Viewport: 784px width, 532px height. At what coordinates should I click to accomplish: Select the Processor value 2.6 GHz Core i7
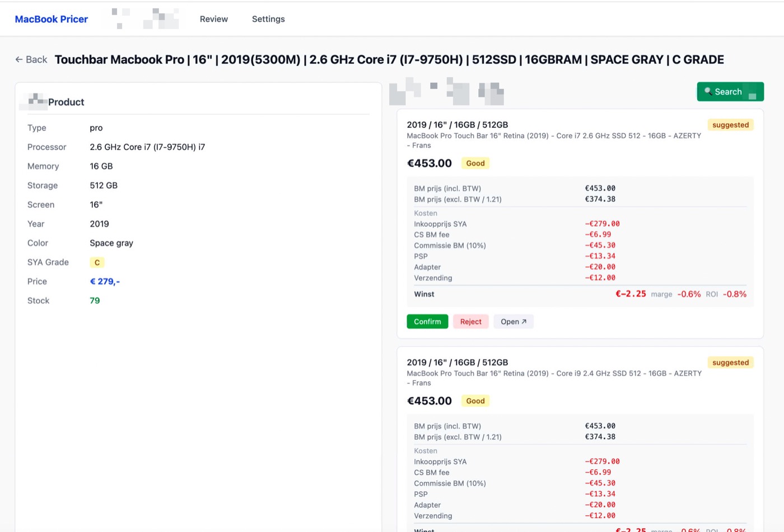click(x=147, y=147)
